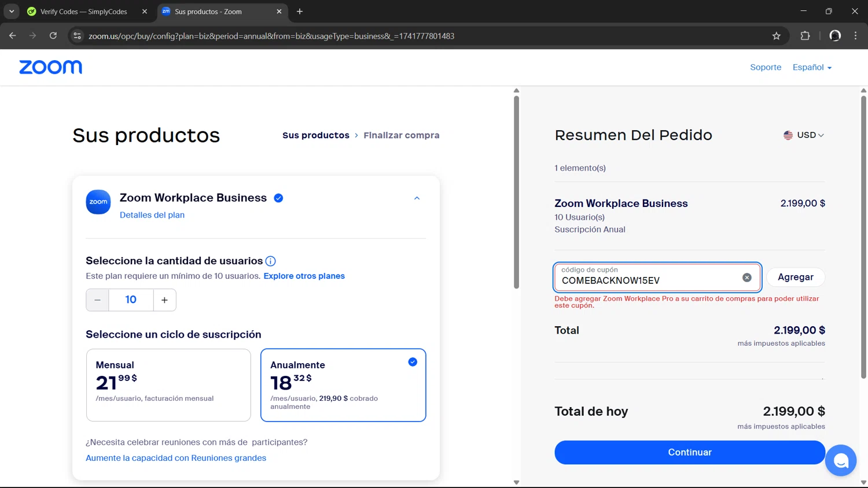The height and width of the screenshot is (488, 868).
Task: Reload the current page
Action: [53, 36]
